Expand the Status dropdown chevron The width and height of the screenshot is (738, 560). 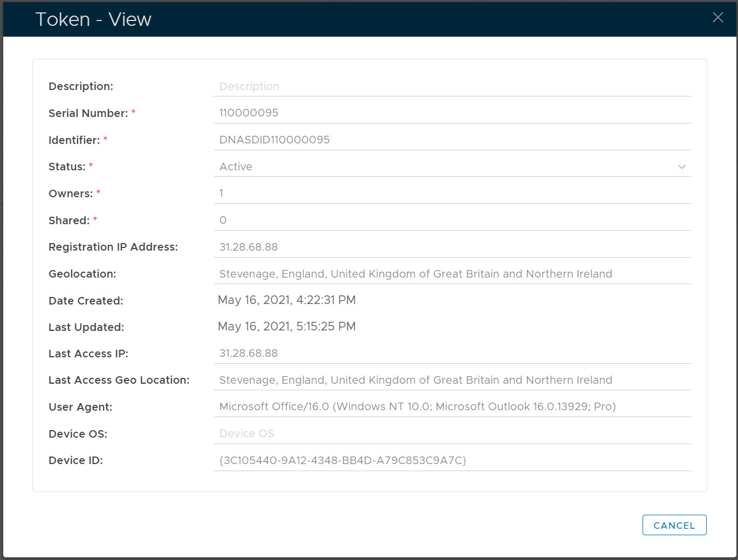point(681,167)
